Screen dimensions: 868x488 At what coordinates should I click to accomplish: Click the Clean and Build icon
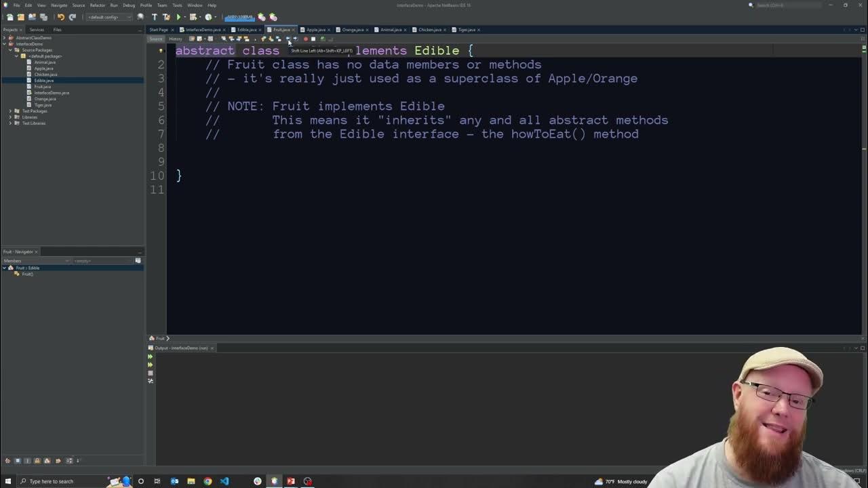tap(166, 17)
